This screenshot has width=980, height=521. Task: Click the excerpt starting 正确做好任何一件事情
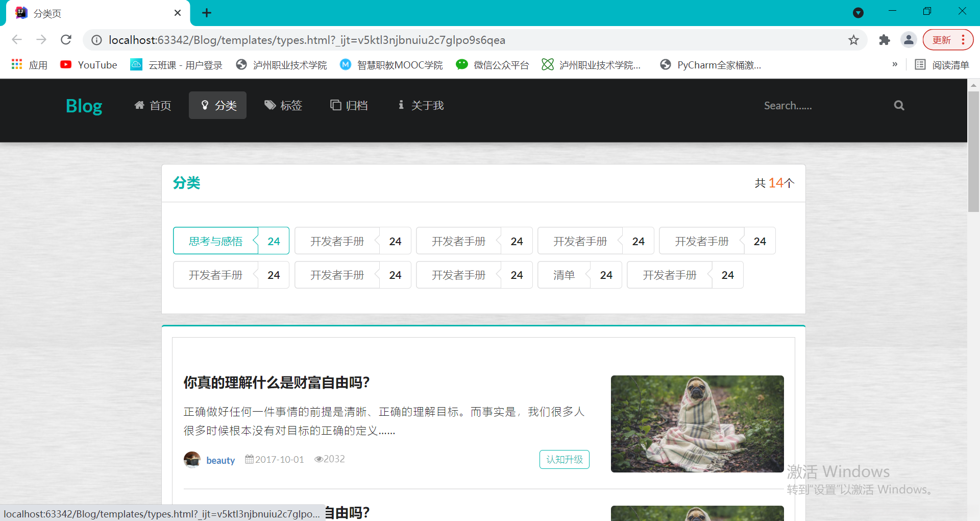pos(384,421)
